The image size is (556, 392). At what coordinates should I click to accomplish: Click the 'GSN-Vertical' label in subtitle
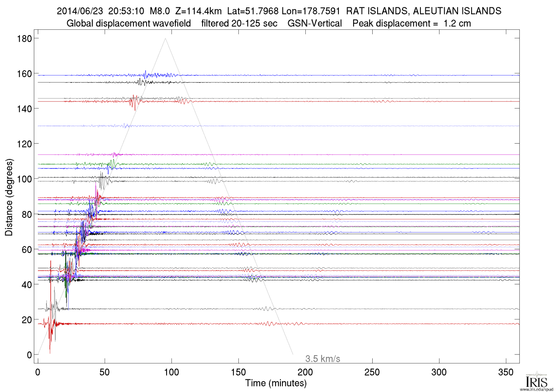click(x=314, y=24)
